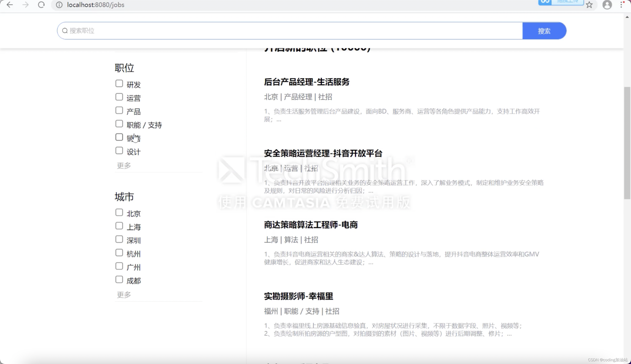This screenshot has width=631, height=364.
Task: Click the description starting 1、负责幸福里线上房源
Action: [393, 330]
